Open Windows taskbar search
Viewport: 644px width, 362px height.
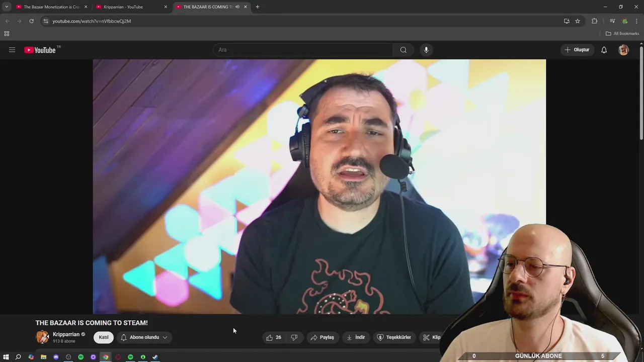[x=18, y=357]
